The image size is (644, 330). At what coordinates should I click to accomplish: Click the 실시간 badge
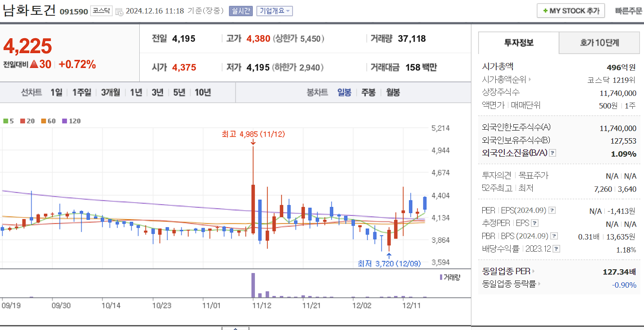241,11
